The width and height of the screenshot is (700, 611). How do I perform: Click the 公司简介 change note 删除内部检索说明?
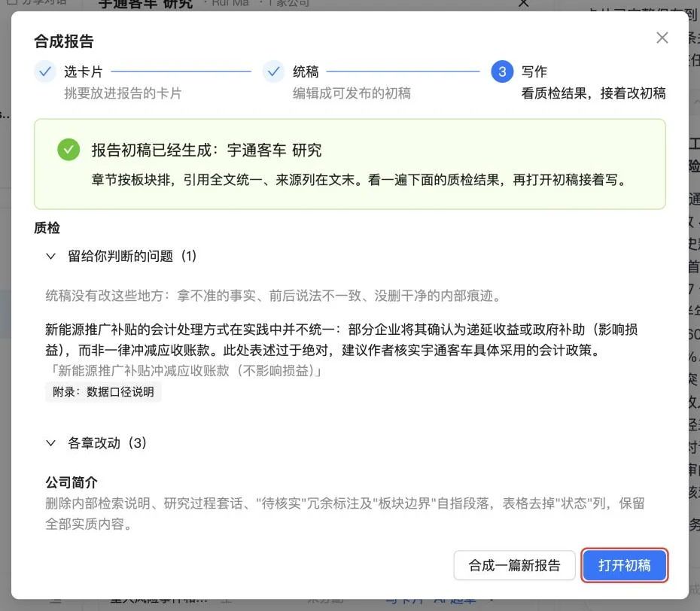[x=345, y=513]
